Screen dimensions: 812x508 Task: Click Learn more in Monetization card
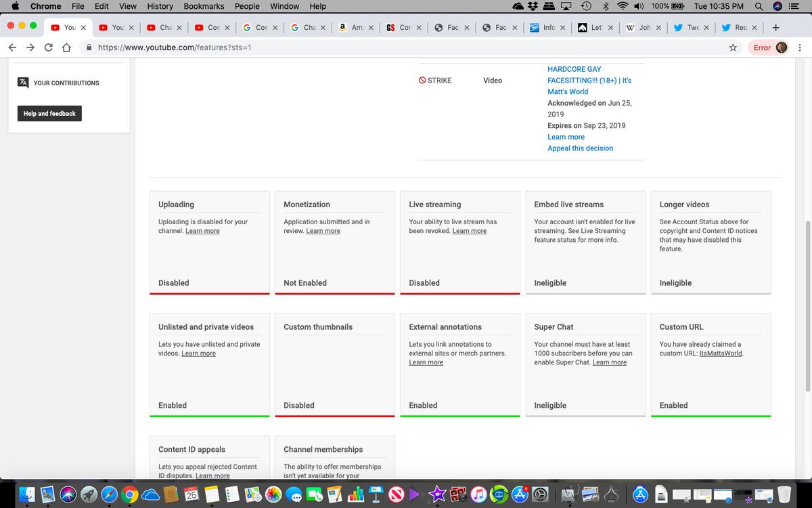pyautogui.click(x=323, y=231)
